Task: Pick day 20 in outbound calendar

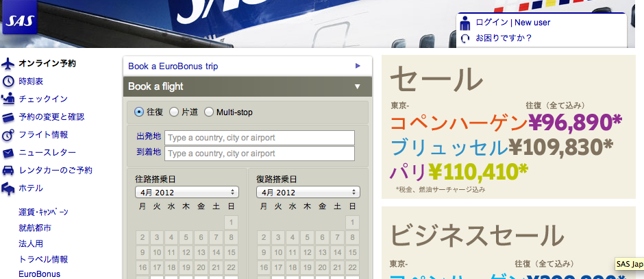Action: tap(201, 267)
